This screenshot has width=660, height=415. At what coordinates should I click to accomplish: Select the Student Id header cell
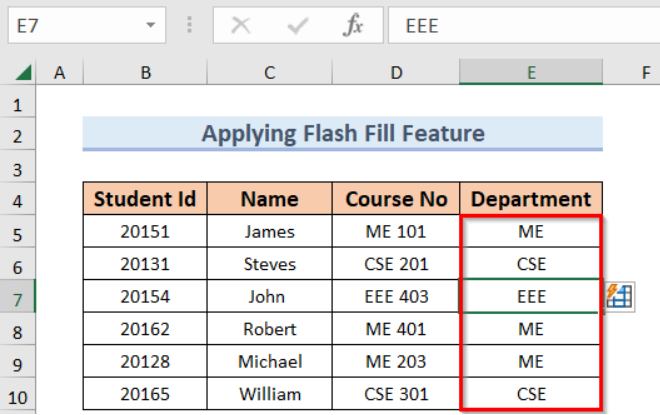pos(145,199)
